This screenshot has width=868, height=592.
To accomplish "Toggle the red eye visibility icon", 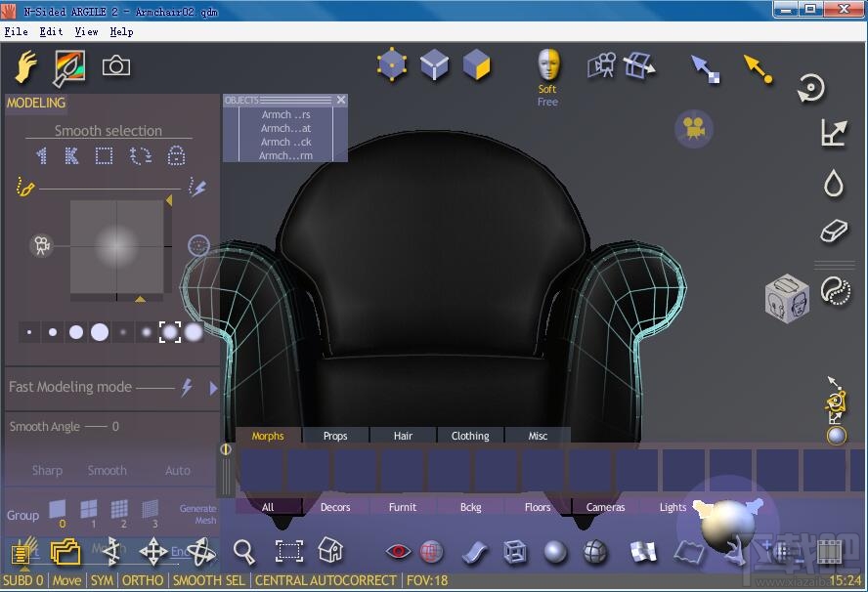I will click(398, 551).
